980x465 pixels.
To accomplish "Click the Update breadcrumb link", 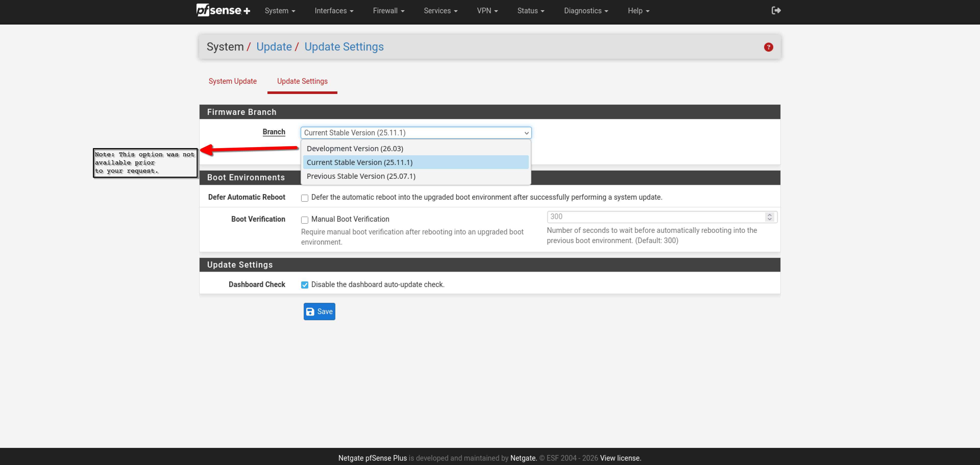I will tap(274, 46).
